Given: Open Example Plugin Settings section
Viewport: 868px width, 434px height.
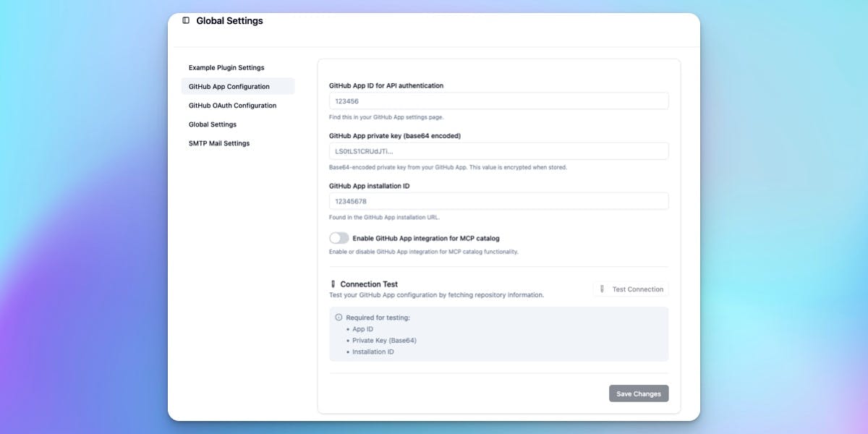Looking at the screenshot, I should coord(226,68).
